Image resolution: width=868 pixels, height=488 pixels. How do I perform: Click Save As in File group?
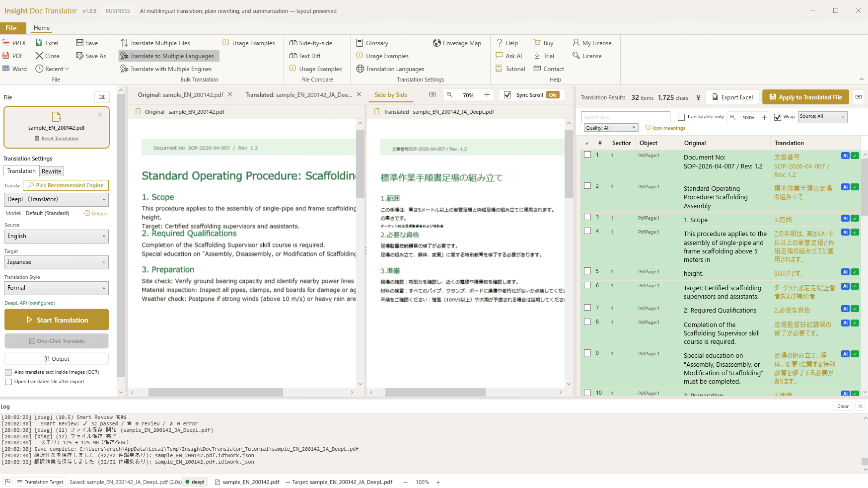91,56
